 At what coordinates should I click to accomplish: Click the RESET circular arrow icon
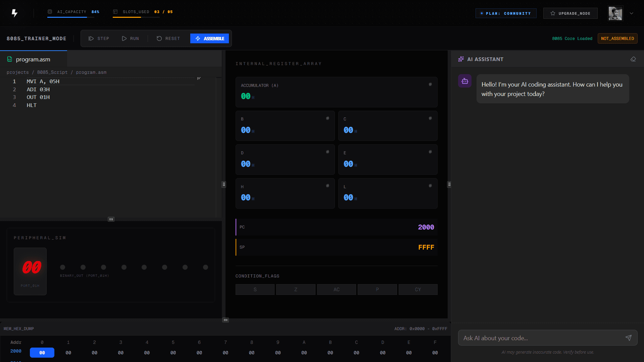click(x=159, y=38)
